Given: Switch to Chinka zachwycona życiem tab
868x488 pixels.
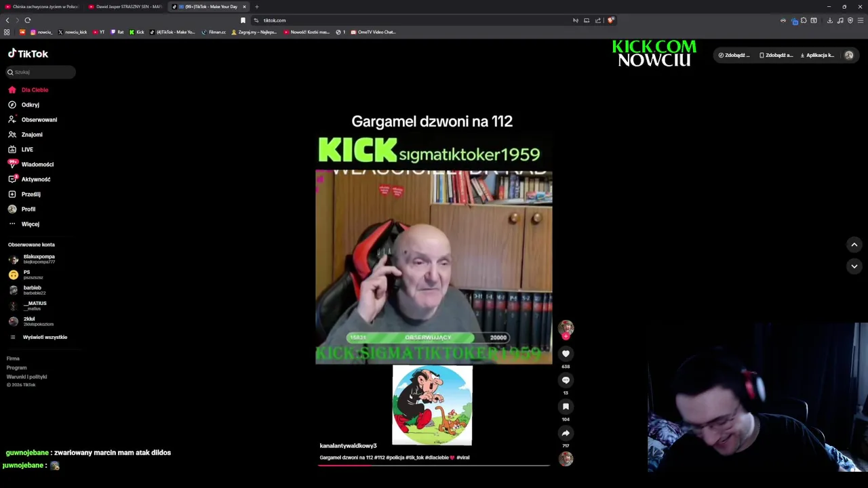Looking at the screenshot, I should coord(42,7).
